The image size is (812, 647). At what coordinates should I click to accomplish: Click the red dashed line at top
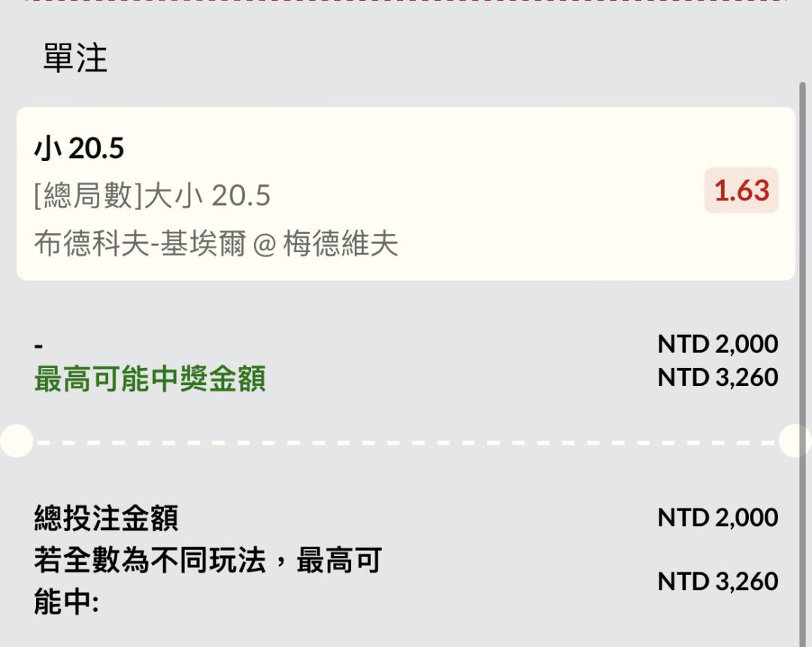[x=406, y=2]
